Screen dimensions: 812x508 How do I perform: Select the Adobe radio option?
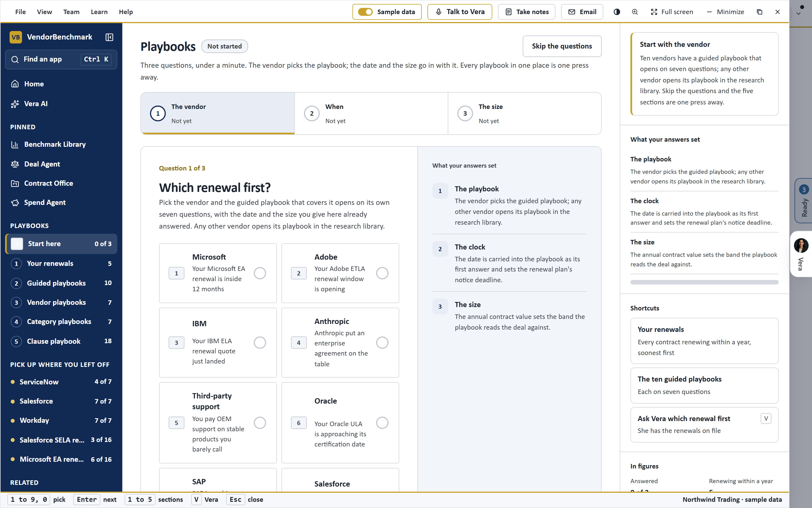point(382,273)
